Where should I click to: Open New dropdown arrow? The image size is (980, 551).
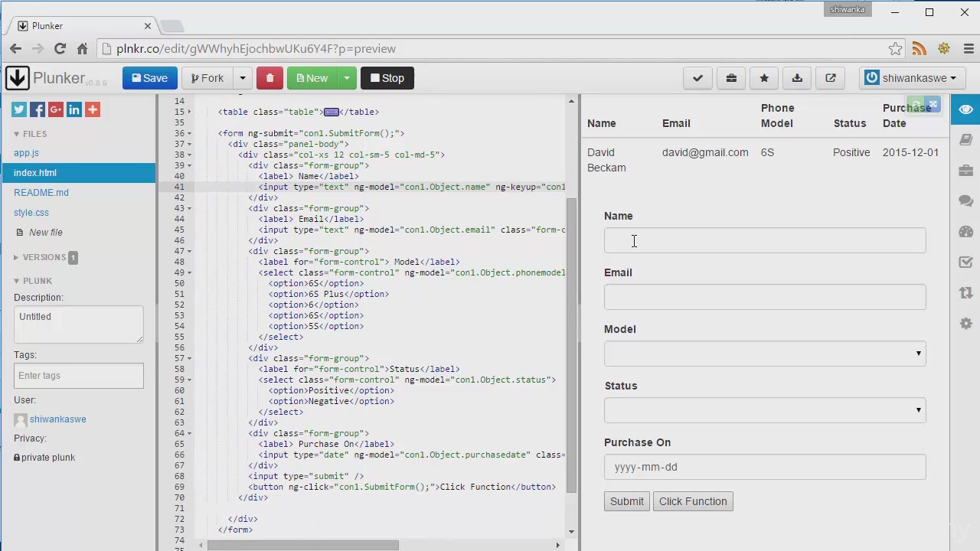347,78
